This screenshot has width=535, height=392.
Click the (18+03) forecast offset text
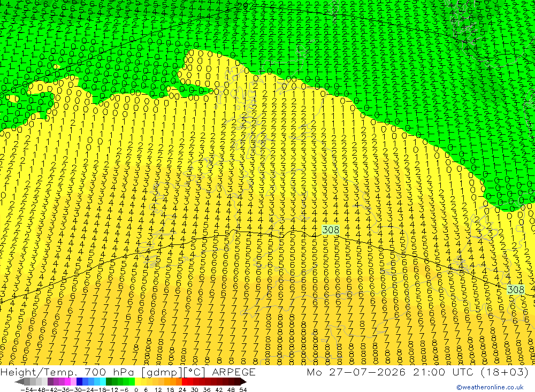[x=505, y=372]
